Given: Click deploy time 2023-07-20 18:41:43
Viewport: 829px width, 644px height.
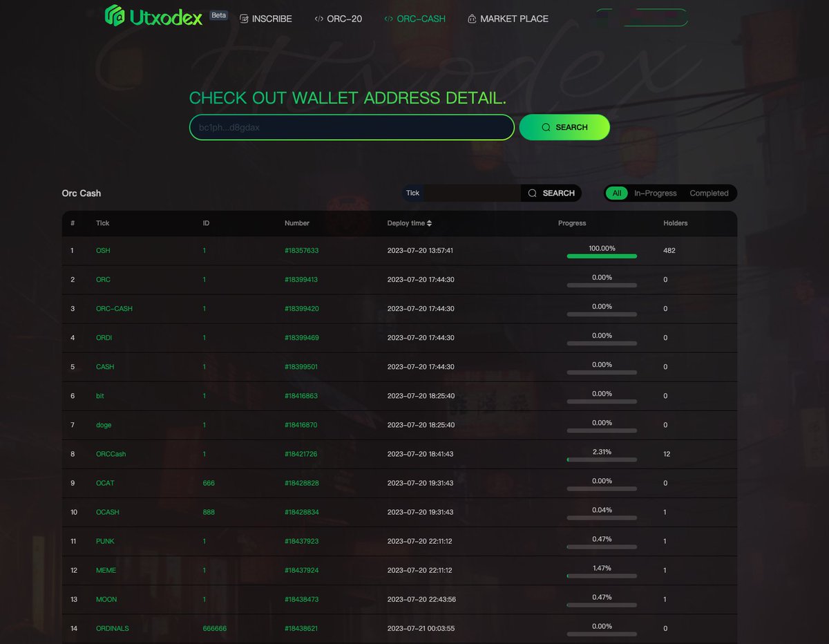Looking at the screenshot, I should (420, 454).
